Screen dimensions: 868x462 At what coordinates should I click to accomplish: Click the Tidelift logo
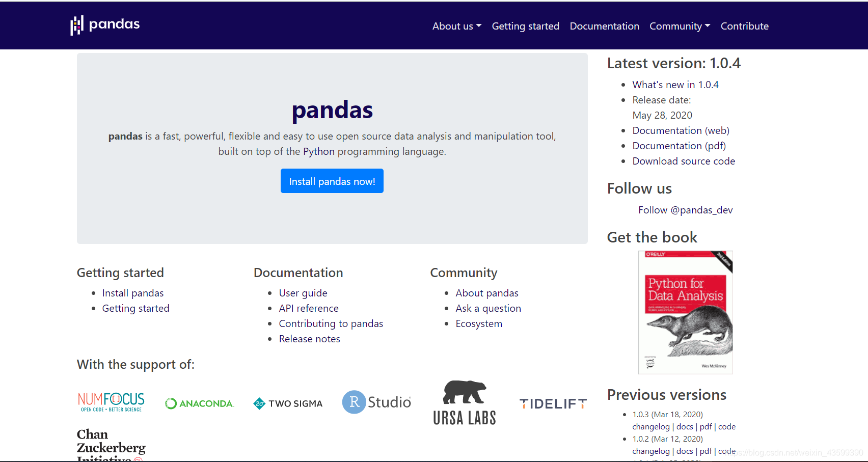point(553,404)
